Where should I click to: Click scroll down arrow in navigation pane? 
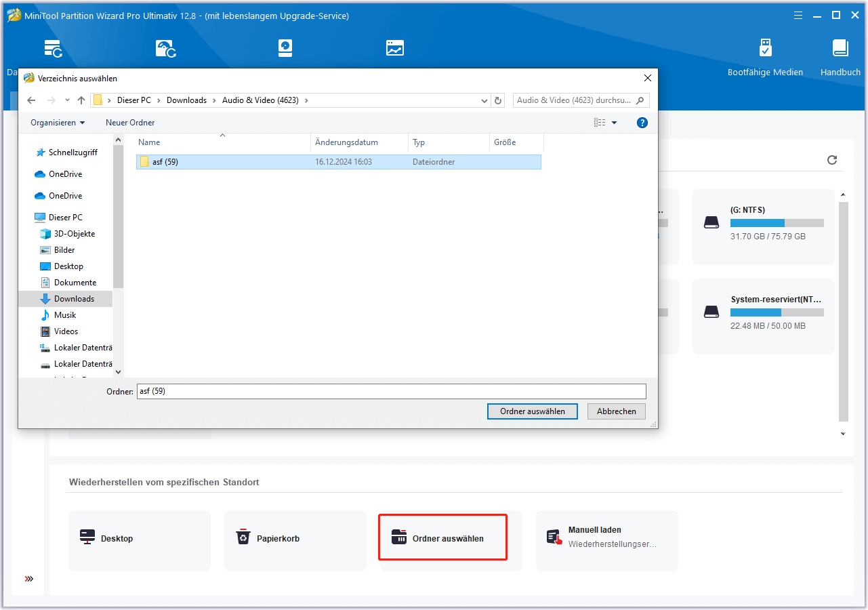(119, 371)
